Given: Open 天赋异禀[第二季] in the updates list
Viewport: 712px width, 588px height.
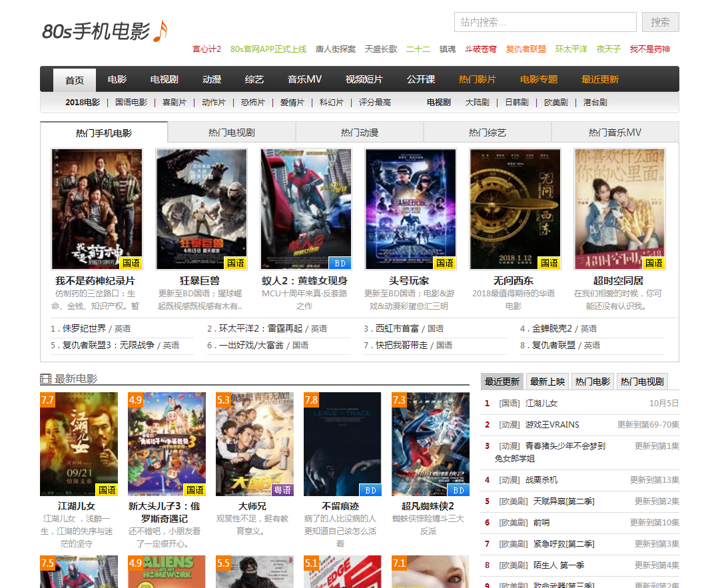Looking at the screenshot, I should coord(564,501).
